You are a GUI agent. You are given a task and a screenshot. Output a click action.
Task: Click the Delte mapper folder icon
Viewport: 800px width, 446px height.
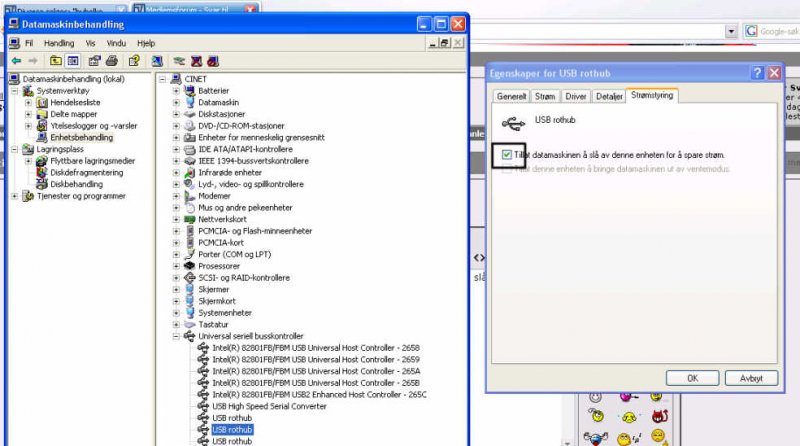pyautogui.click(x=42, y=114)
